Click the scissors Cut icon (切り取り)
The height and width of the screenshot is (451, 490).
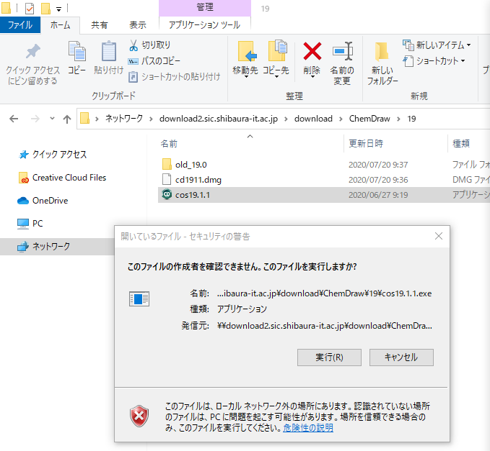pos(133,45)
